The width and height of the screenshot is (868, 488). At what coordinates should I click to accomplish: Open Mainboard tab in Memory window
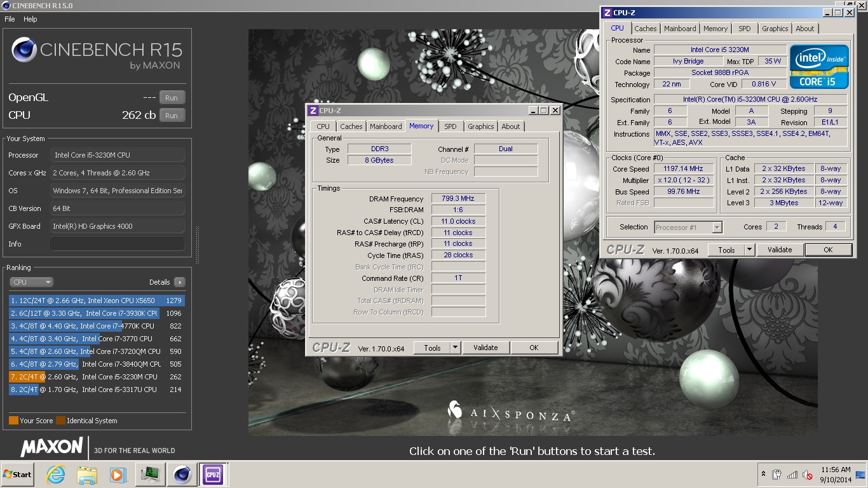point(386,126)
